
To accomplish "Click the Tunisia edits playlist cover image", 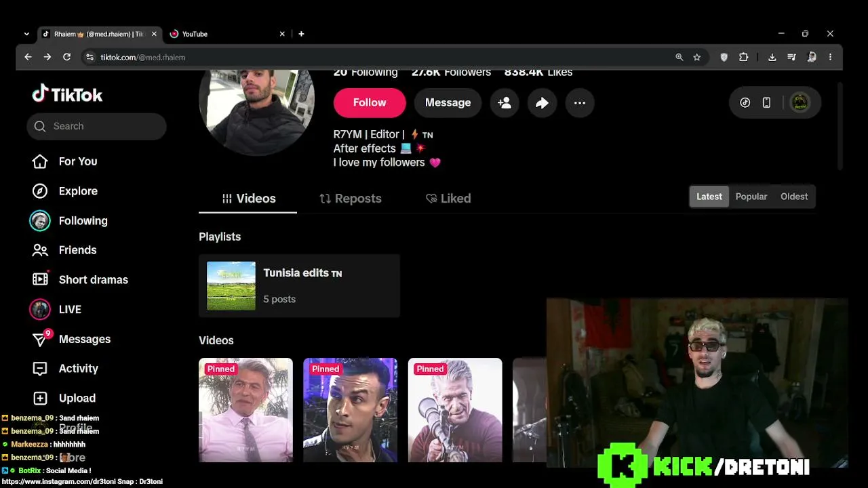I will tap(231, 286).
